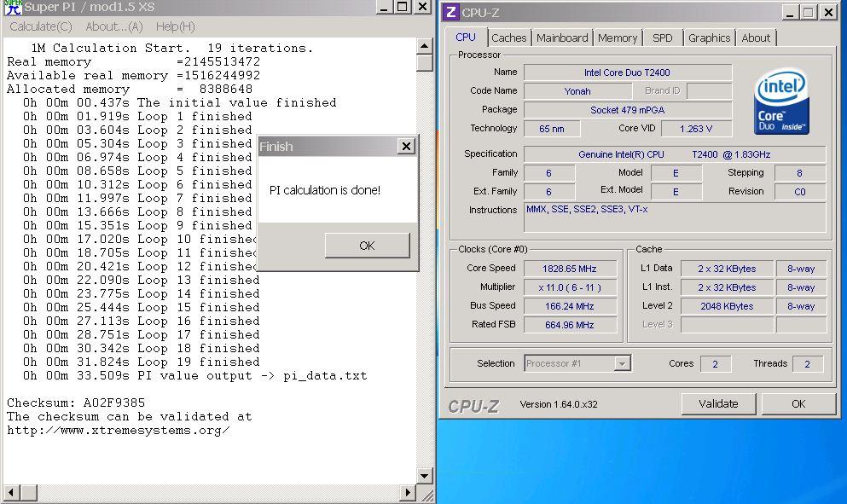Open the About tab in CPU-Z
This screenshot has height=504, width=847.
pyautogui.click(x=756, y=38)
